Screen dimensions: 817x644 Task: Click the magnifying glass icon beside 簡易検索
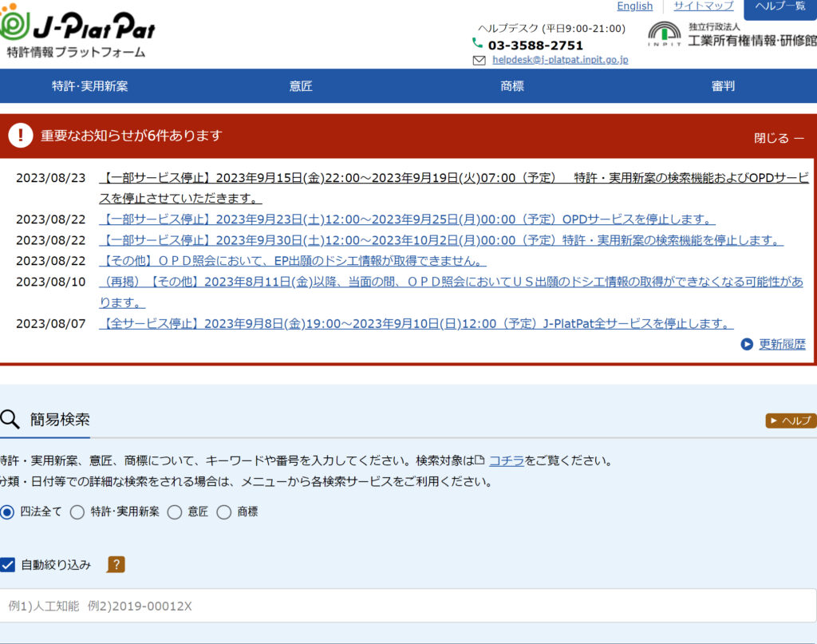click(10, 420)
